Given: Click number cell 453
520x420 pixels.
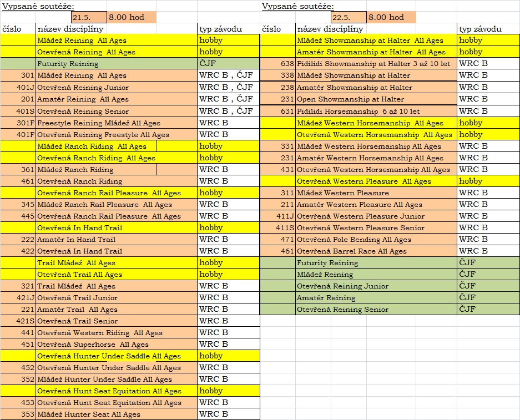Looking at the screenshot, I should [18, 402].
